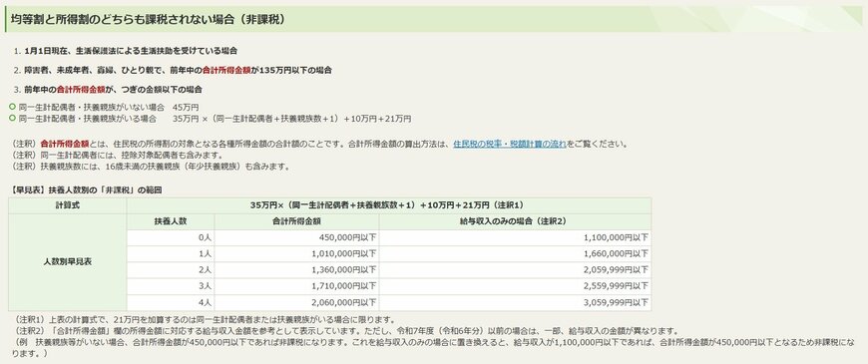Click the 2,060,000円以下 cell
868x364 pixels.
click(x=296, y=302)
